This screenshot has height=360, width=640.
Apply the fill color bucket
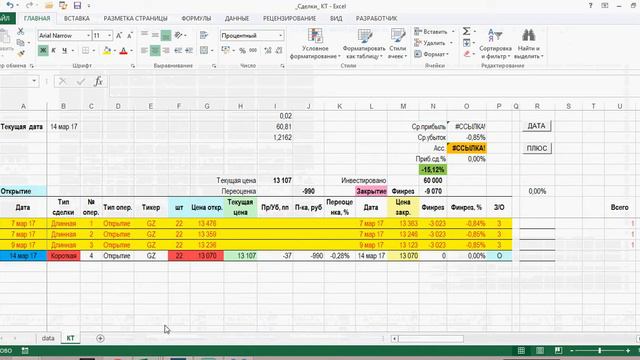click(107, 51)
